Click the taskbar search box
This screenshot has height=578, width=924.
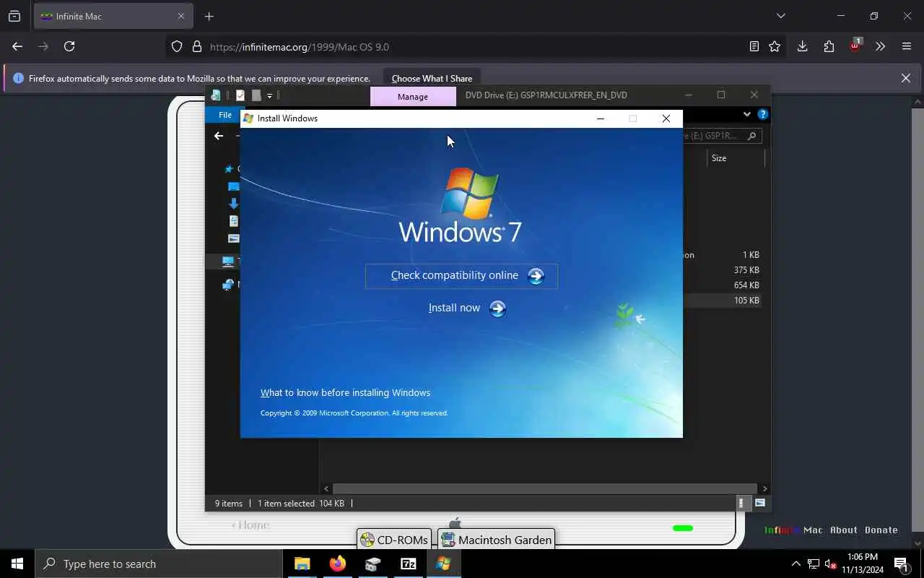[159, 564]
